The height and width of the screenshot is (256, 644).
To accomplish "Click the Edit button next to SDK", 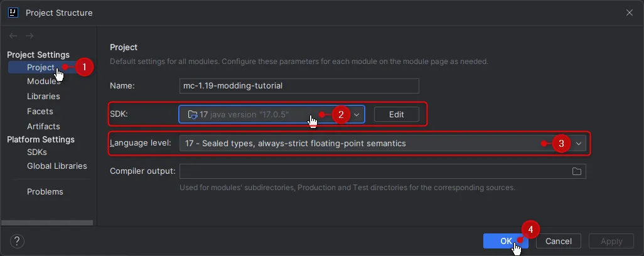I will 396,114.
